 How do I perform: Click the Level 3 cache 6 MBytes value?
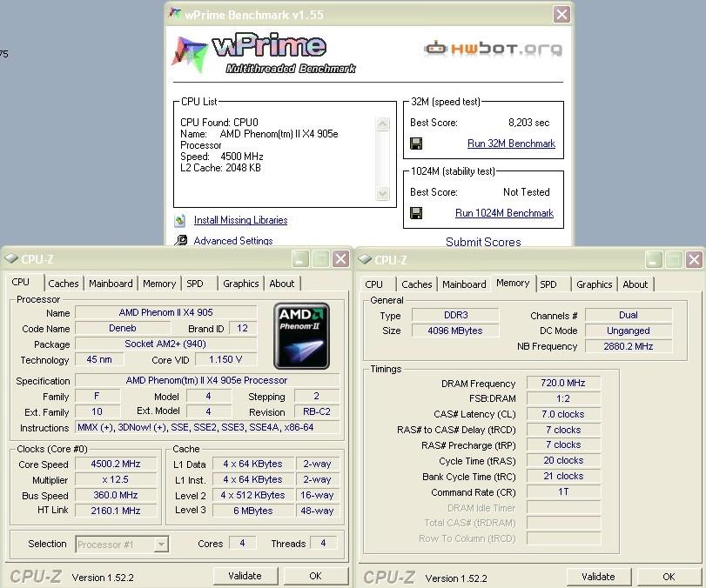[x=253, y=511]
